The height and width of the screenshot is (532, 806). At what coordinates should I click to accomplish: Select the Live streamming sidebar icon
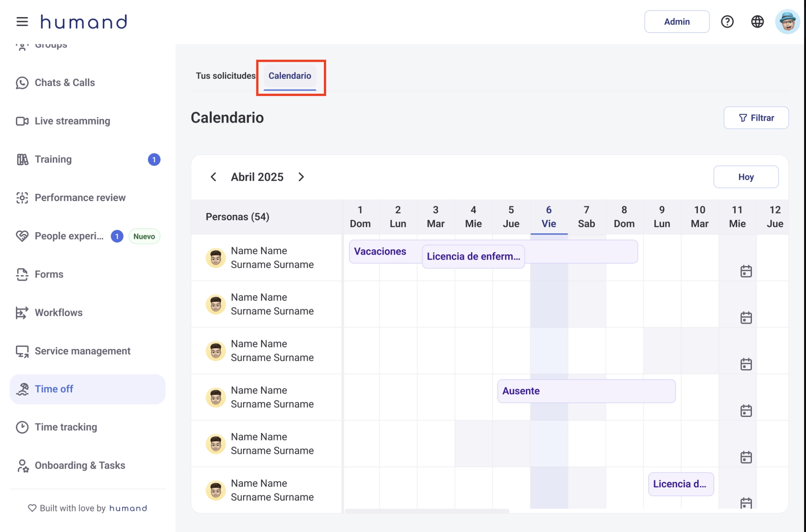[x=22, y=121]
